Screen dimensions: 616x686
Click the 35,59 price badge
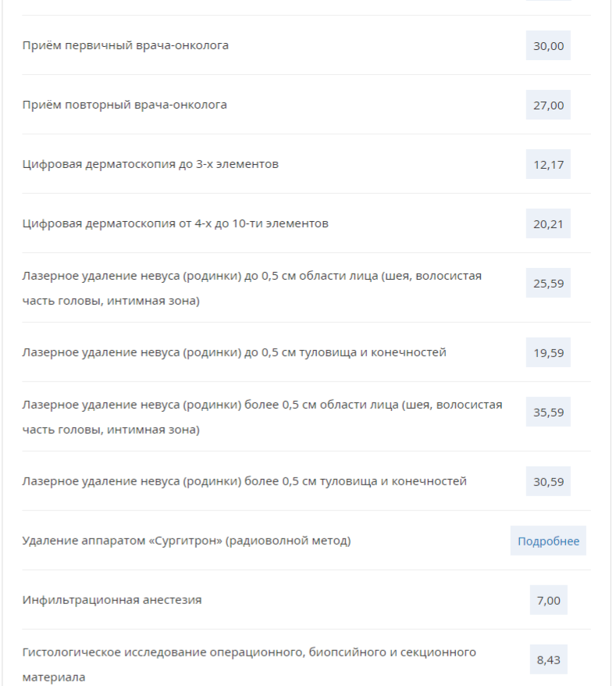coord(548,412)
